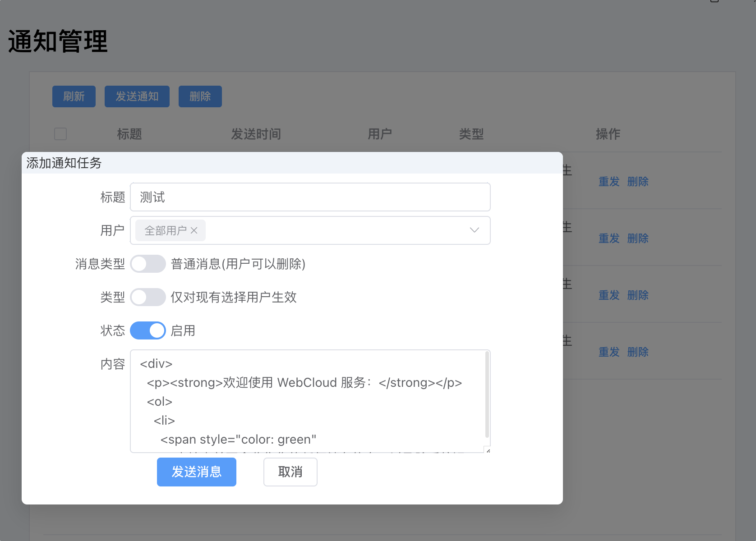Click 重发 in the second table row
The image size is (756, 541).
pos(609,238)
